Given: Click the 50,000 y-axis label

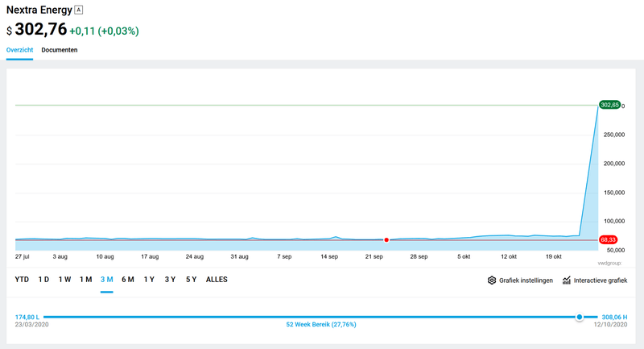Looking at the screenshot, I should 616,250.
